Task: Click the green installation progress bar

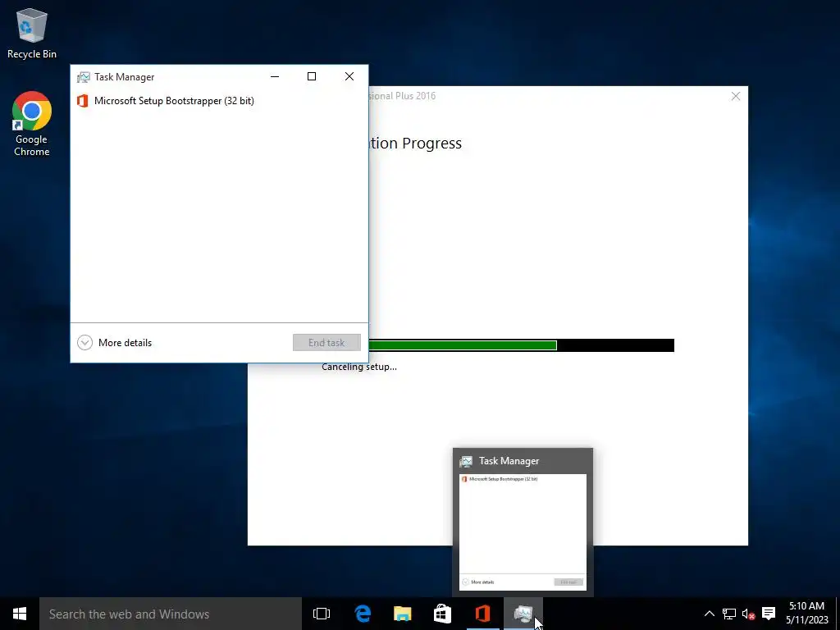Action: 463,345
